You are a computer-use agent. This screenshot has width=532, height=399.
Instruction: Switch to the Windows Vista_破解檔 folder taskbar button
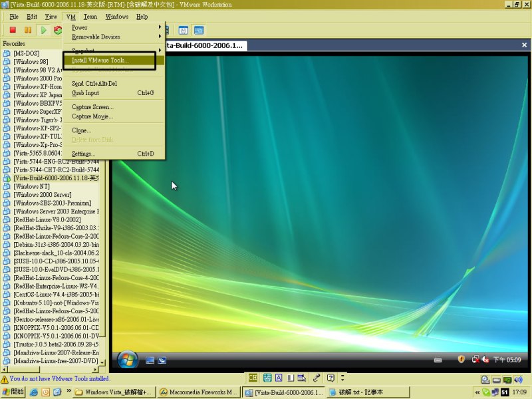coord(114,392)
